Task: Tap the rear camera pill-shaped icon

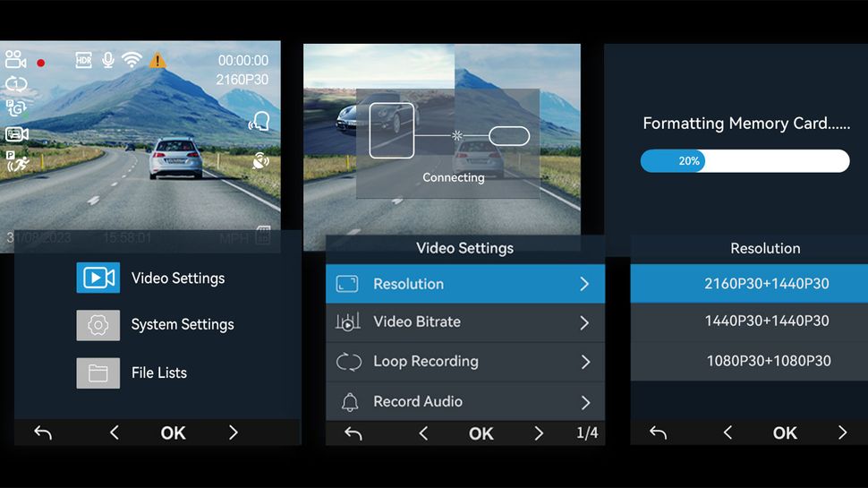Action: pyautogui.click(x=509, y=136)
